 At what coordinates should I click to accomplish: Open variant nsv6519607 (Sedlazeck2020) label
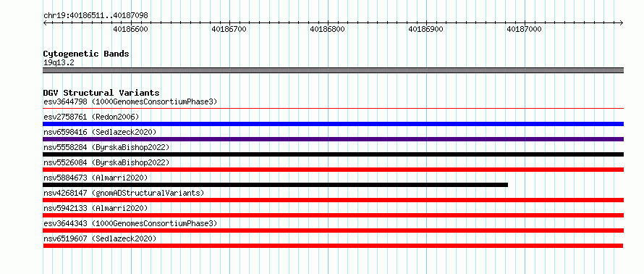[x=100, y=238]
